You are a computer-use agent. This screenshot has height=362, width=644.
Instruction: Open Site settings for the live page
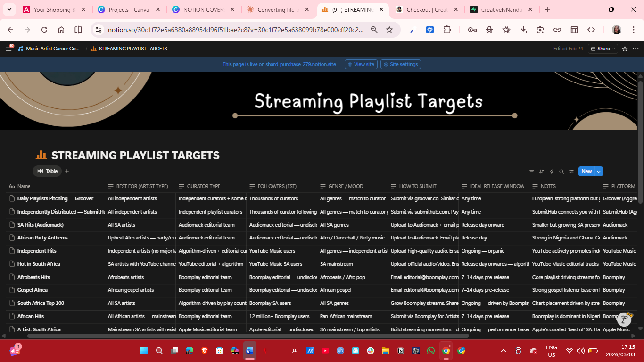(400, 64)
